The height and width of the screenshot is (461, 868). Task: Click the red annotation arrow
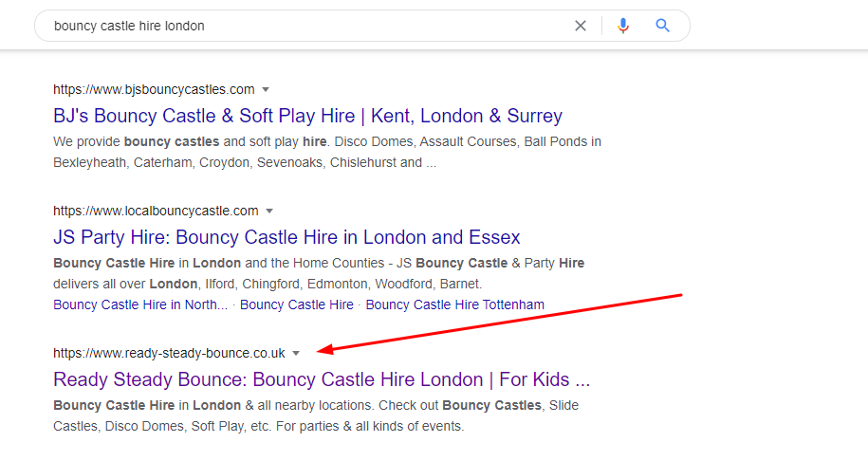pyautogui.click(x=503, y=323)
